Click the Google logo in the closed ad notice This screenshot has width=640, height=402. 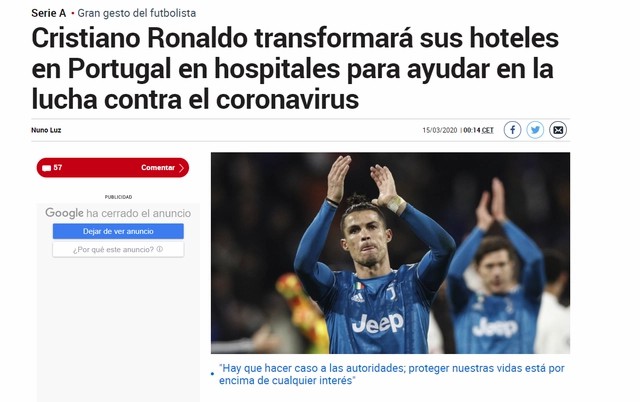click(64, 213)
